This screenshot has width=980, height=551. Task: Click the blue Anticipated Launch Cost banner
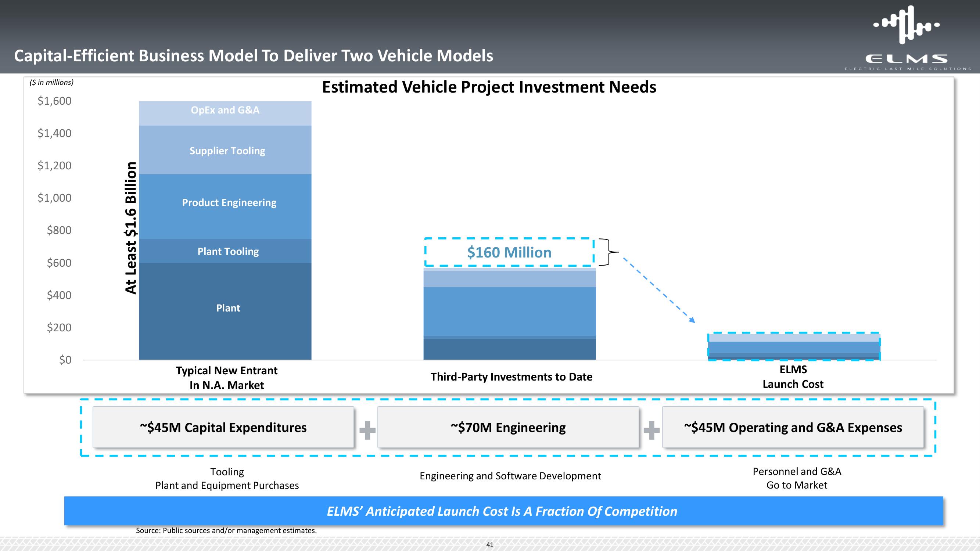tap(504, 511)
